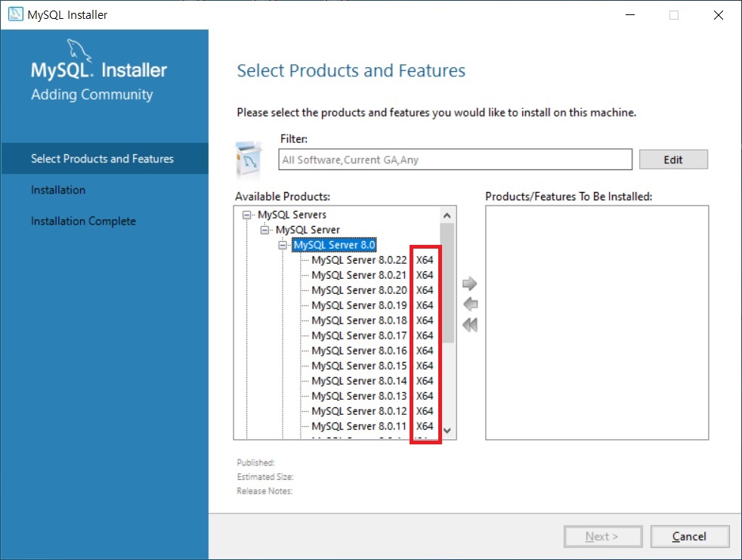
Task: Select MySQL Server 8.0.22 in the list
Action: (x=372, y=260)
